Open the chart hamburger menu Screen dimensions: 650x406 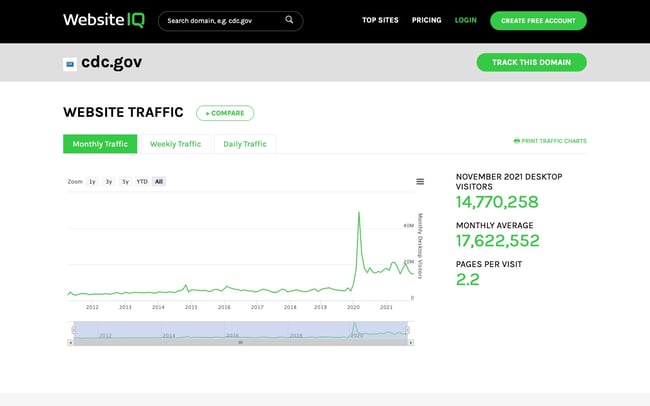pyautogui.click(x=420, y=182)
